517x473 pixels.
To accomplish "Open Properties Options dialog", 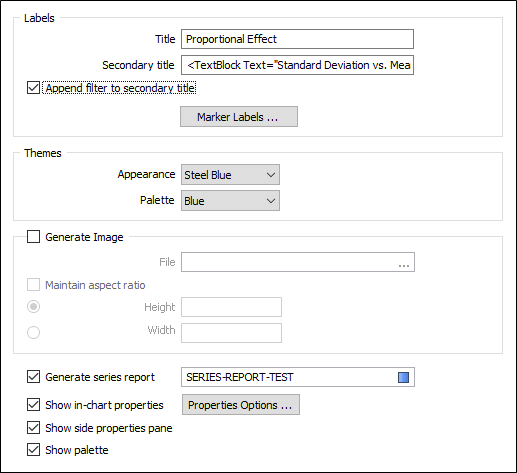I will (241, 405).
